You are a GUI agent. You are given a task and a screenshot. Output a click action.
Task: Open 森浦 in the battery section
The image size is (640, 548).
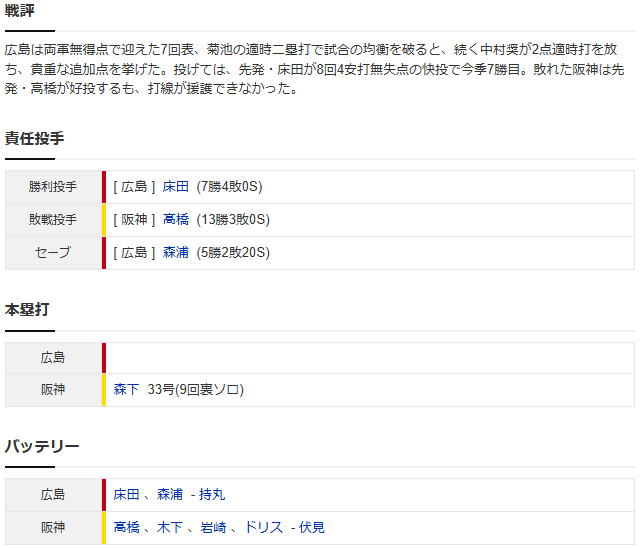click(170, 495)
